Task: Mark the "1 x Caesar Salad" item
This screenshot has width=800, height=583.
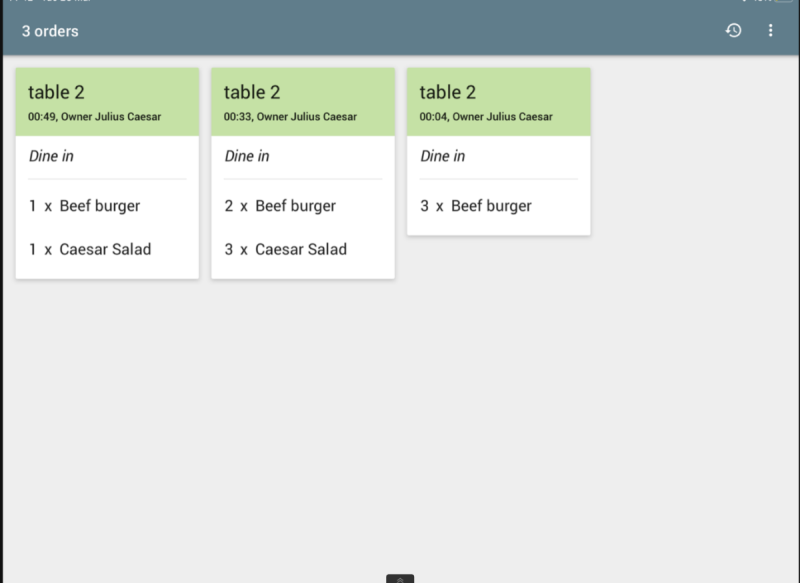Action: tap(90, 249)
